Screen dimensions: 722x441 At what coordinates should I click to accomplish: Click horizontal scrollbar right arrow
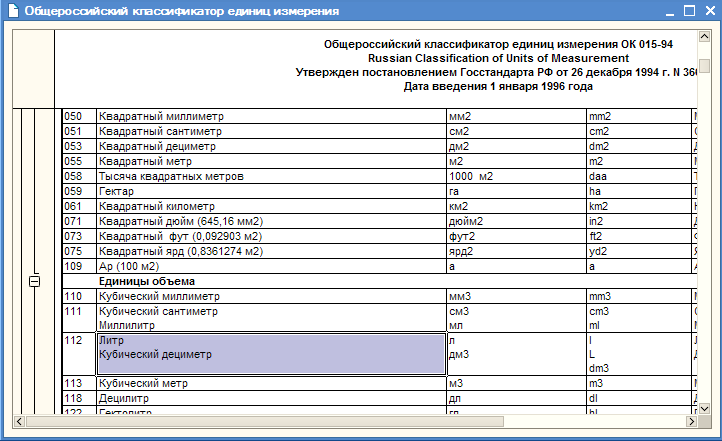pos(692,421)
